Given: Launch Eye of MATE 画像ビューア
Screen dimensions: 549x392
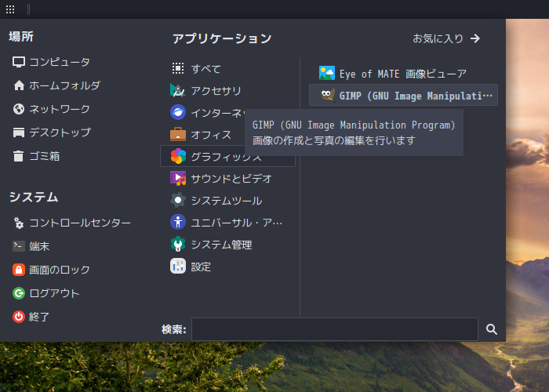Looking at the screenshot, I should point(403,73).
